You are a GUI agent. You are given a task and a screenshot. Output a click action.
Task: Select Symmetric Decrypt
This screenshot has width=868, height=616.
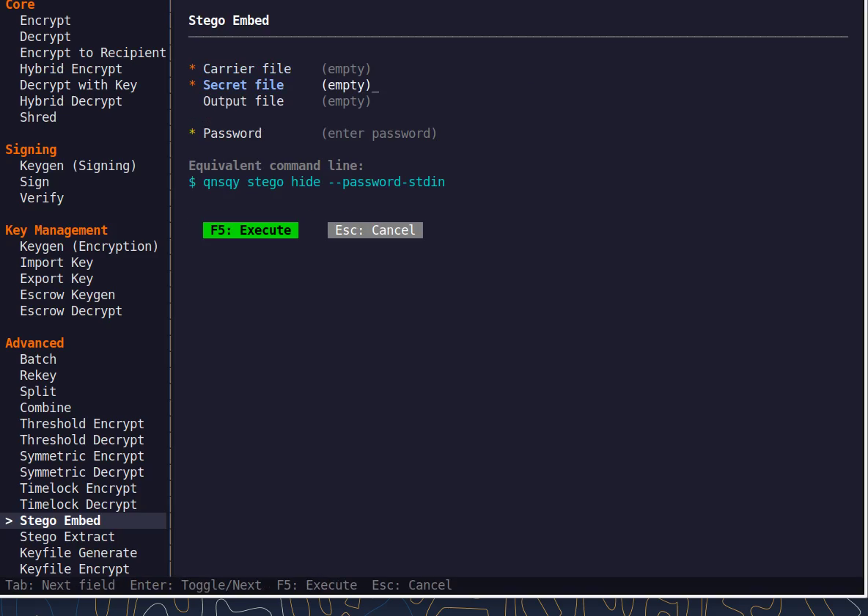(x=82, y=472)
